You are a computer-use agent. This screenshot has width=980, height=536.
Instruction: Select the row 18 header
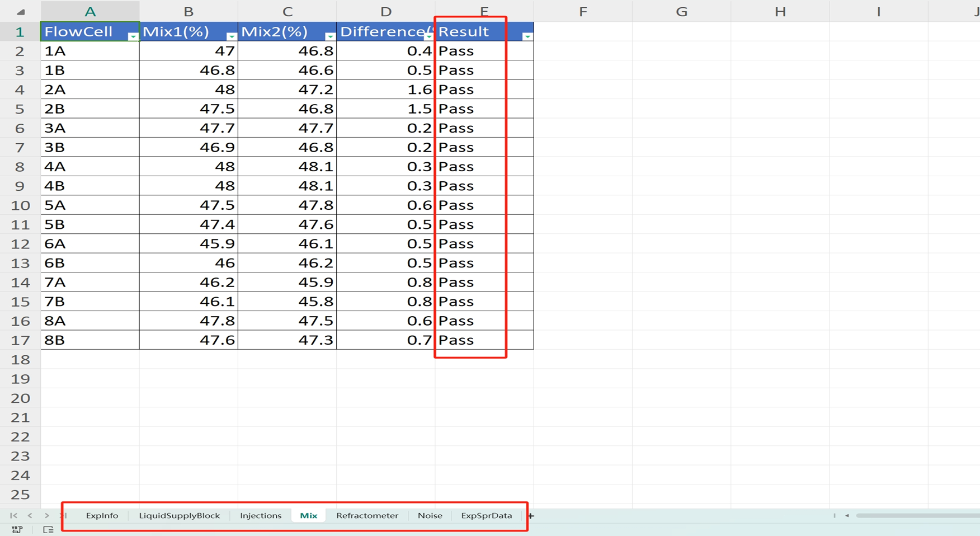coord(20,360)
